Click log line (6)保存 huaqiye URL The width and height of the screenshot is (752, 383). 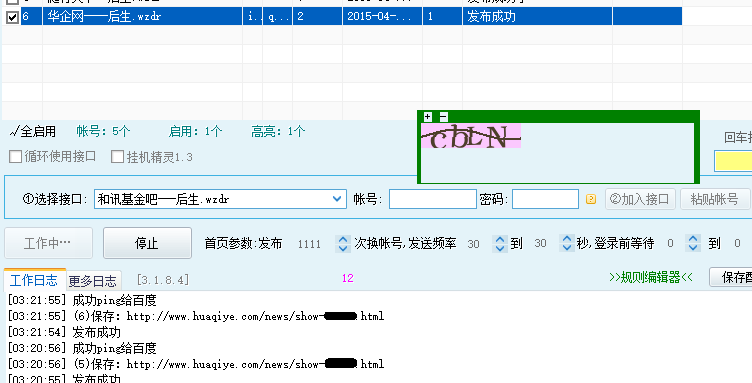(x=196, y=316)
